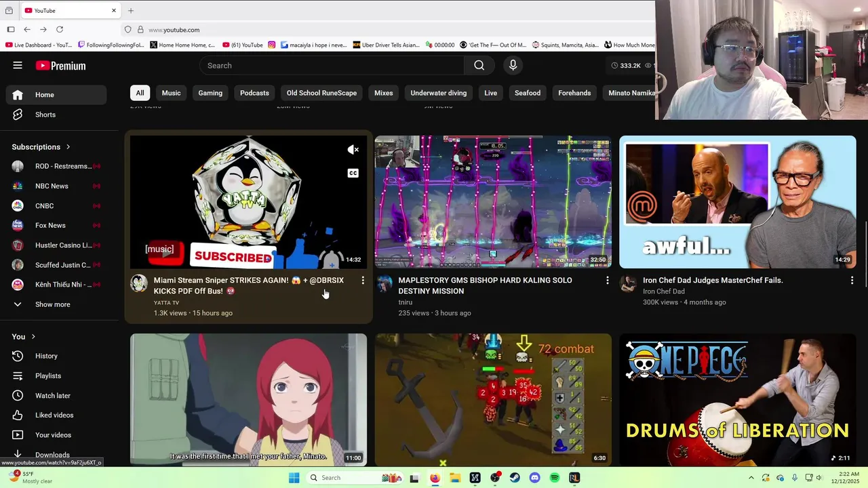Open the YouTube guide hamburger menu
Screen dimensions: 868x488
point(18,65)
